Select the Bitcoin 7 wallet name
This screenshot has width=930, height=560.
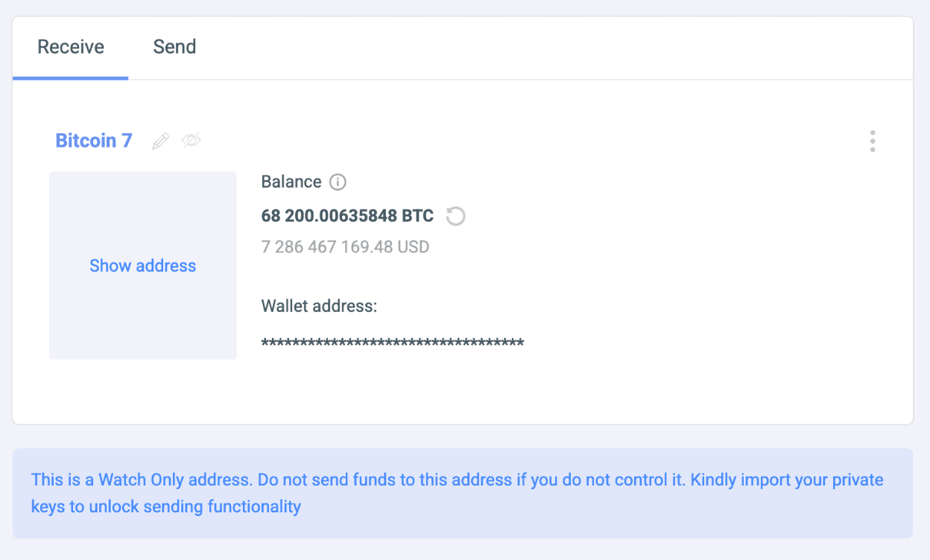(94, 141)
